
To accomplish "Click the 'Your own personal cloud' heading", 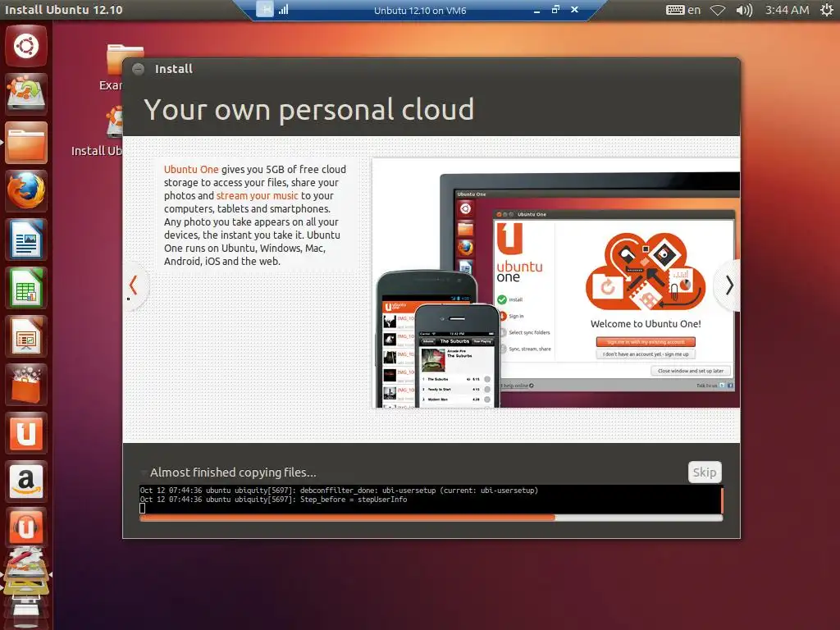I will 309,109.
